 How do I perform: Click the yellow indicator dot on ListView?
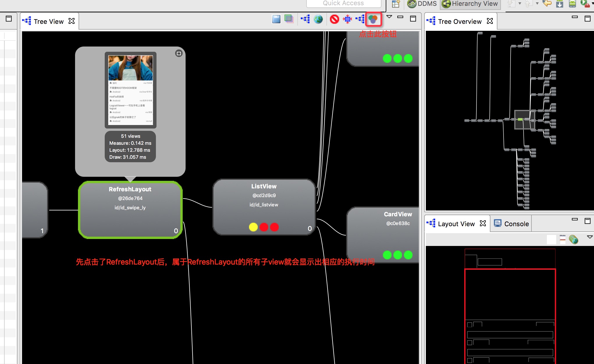pyautogui.click(x=253, y=227)
